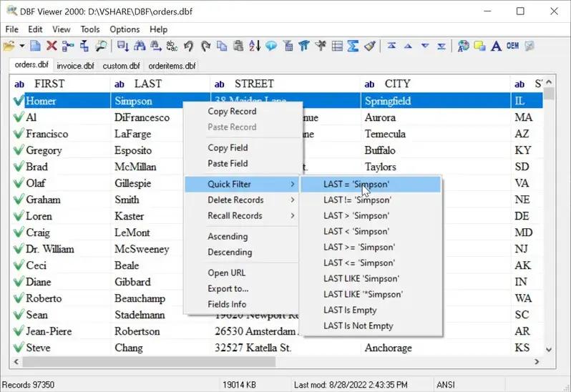Expand dropdown arrow beside open folder icon
Image resolution: width=571 pixels, height=392 pixels.
tap(22, 46)
